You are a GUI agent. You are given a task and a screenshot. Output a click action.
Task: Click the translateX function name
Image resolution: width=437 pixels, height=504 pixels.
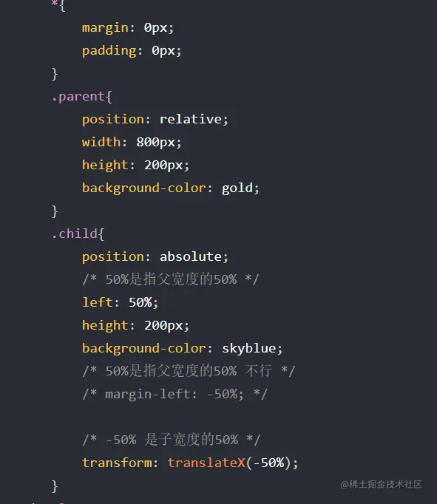[206, 463]
